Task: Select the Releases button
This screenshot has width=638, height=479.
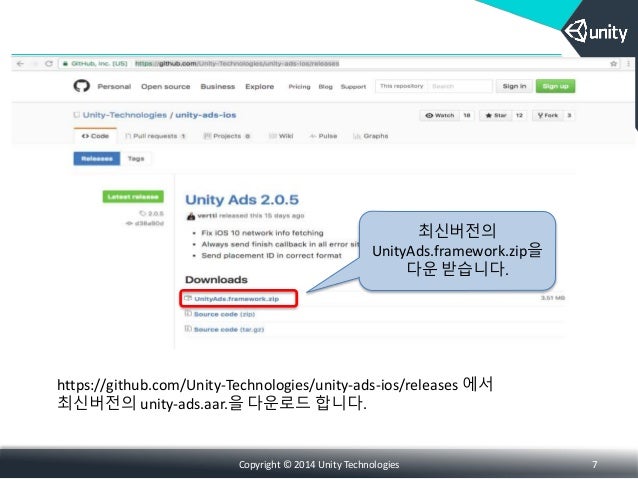Action: 97,159
